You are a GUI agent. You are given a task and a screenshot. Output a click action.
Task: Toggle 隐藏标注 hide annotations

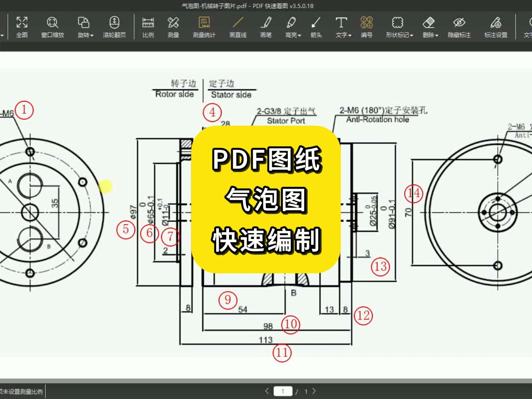(x=459, y=27)
